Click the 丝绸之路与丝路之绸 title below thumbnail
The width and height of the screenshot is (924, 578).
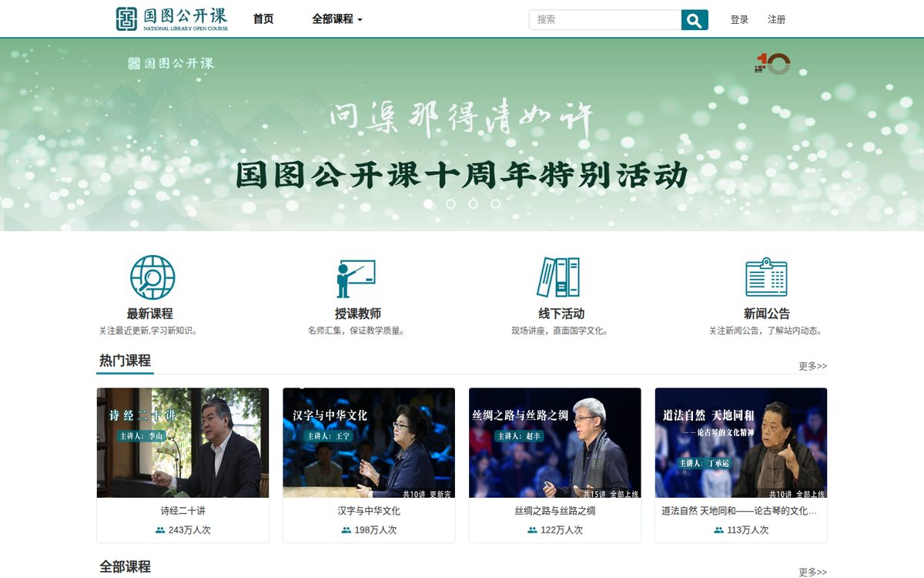click(555, 511)
